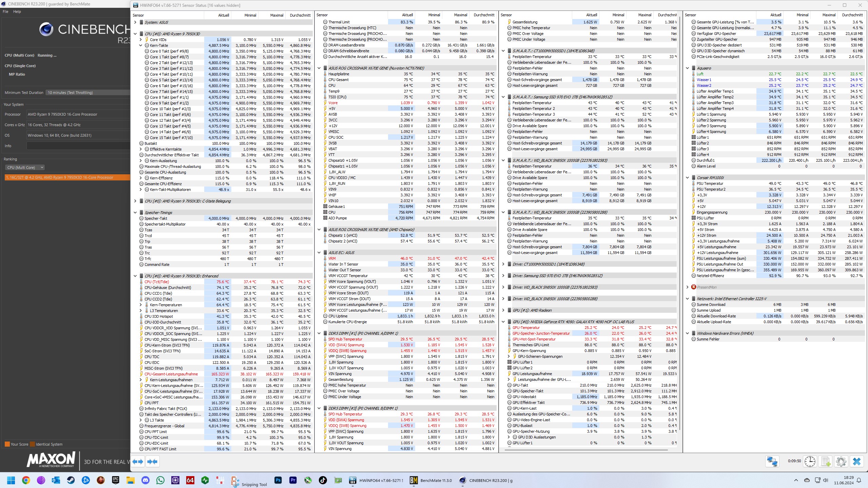Expand the PresentMon sensor group

(x=687, y=287)
